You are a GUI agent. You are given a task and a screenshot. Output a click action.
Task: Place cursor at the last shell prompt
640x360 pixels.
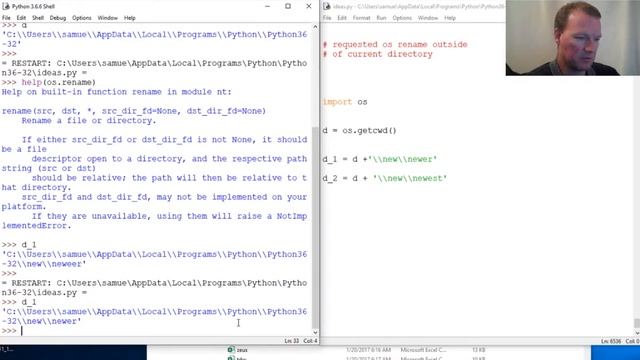(22, 331)
